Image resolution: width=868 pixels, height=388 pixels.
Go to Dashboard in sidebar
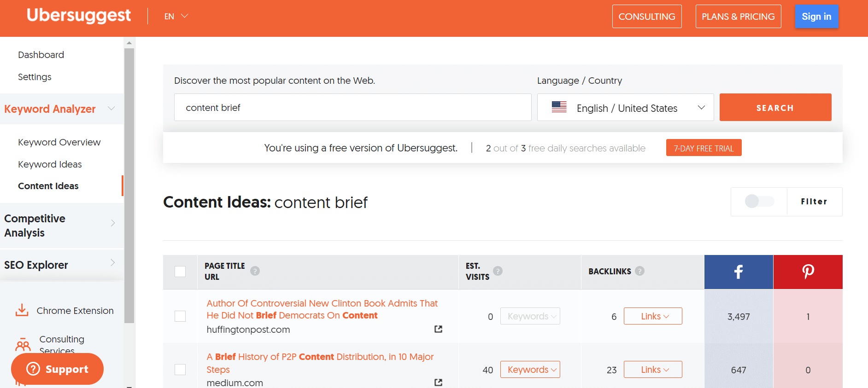[41, 55]
